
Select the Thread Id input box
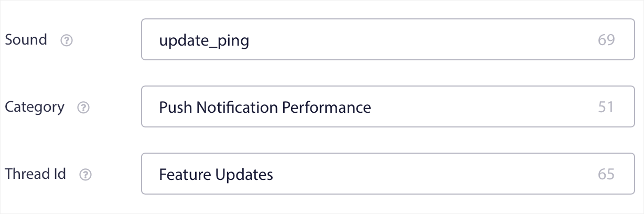tap(420, 174)
